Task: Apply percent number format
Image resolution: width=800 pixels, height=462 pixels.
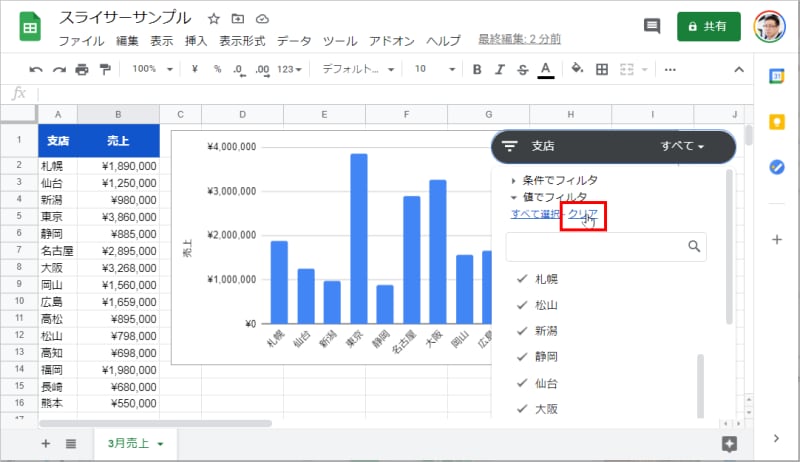Action: (x=217, y=69)
